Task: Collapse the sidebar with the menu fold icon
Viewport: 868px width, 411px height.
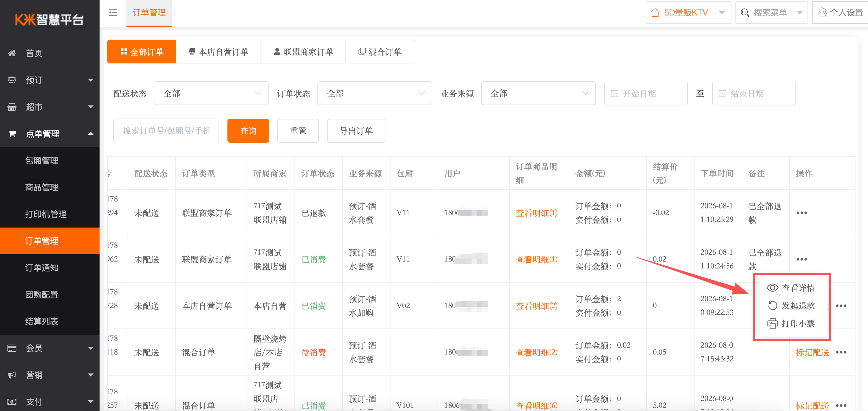Action: click(113, 13)
